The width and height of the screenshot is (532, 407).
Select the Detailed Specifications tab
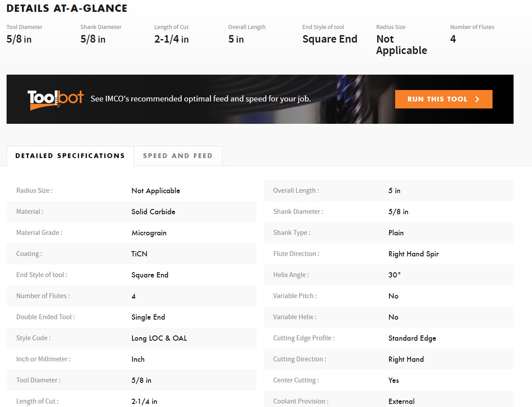coord(70,156)
